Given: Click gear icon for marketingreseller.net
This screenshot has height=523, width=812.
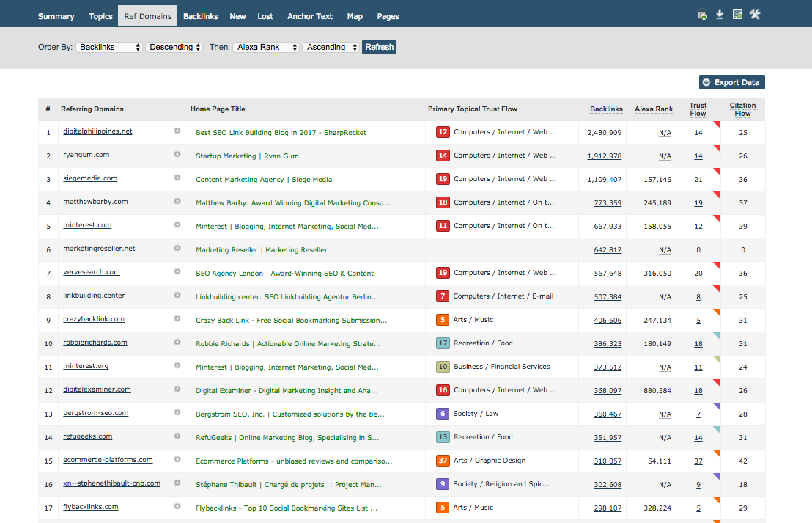Looking at the screenshot, I should 177,248.
